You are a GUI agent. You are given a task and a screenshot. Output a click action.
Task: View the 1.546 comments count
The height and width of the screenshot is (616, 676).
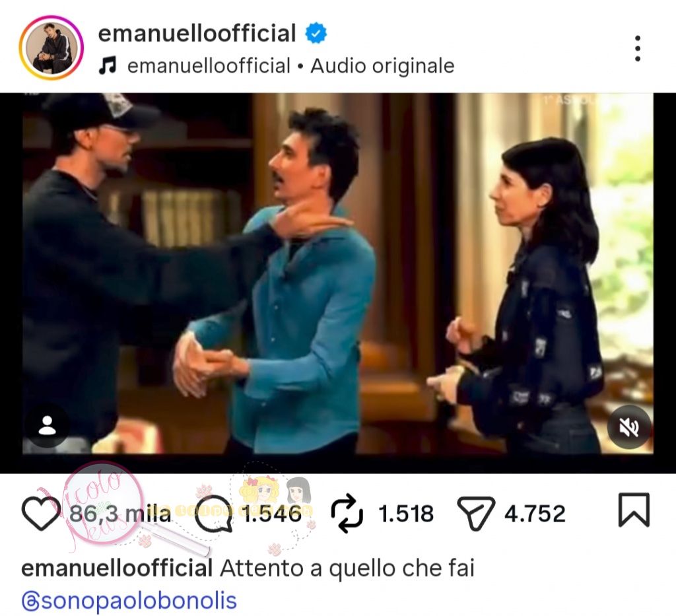click(x=272, y=514)
